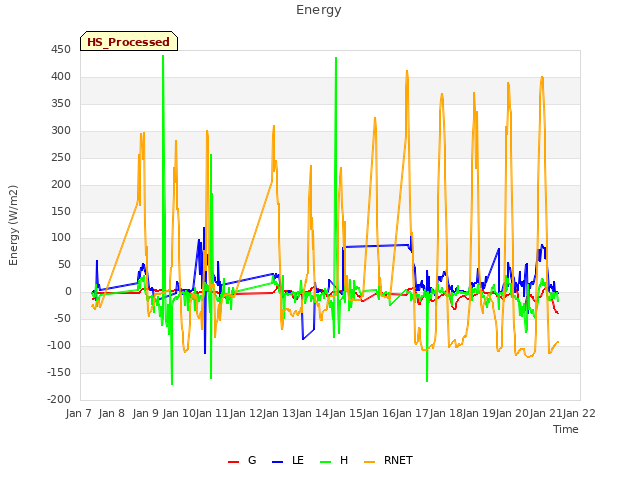Click the 450 y-axis tick label
The width and height of the screenshot is (640, 480).
pos(61,50)
